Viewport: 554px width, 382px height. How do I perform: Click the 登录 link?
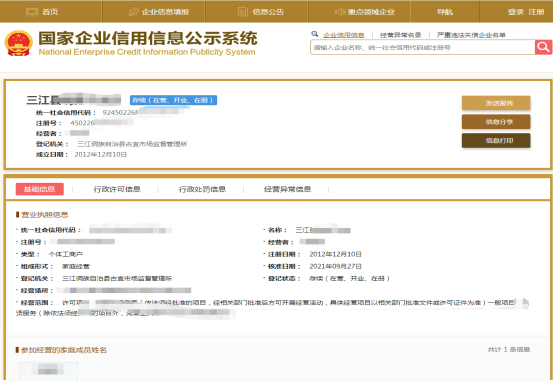(x=515, y=12)
